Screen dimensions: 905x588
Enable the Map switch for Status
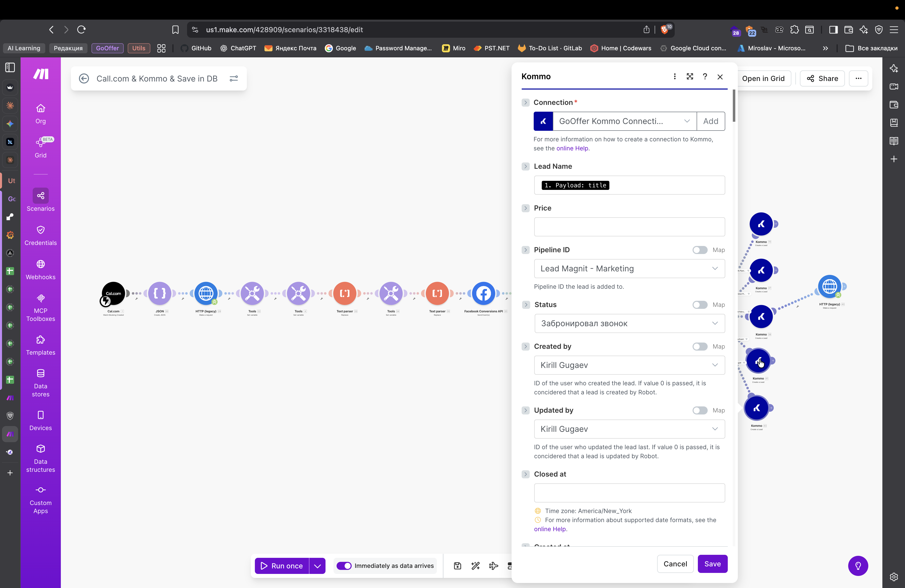(700, 305)
